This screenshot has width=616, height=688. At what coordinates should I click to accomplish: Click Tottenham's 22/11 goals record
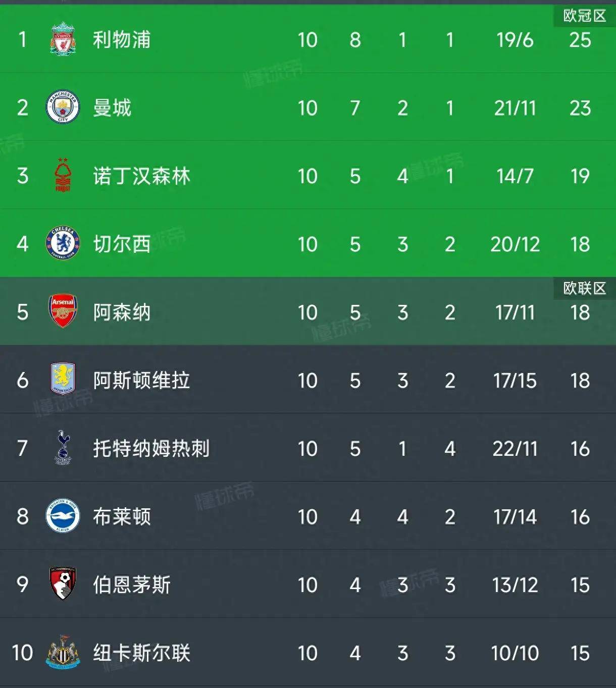pos(515,449)
